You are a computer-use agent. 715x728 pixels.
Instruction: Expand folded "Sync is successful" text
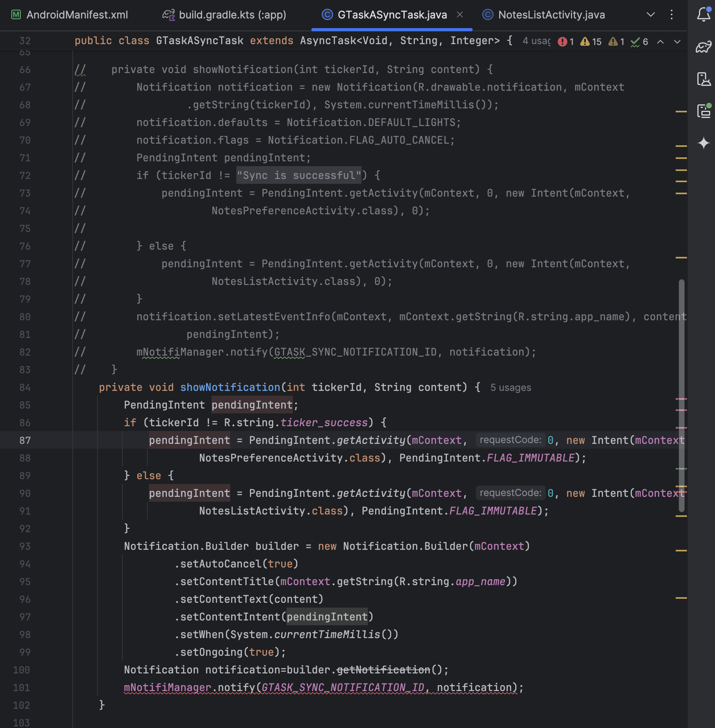[x=299, y=175]
